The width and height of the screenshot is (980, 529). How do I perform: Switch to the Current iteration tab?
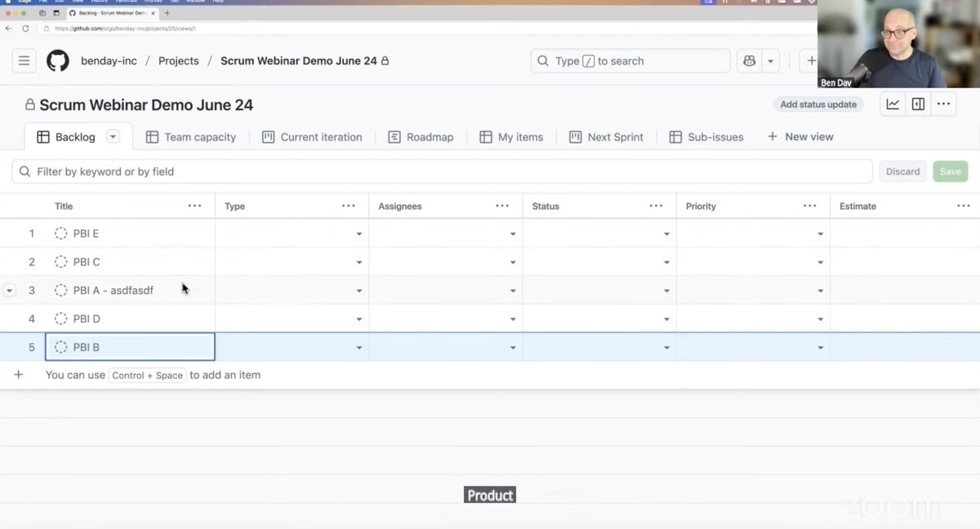click(312, 137)
